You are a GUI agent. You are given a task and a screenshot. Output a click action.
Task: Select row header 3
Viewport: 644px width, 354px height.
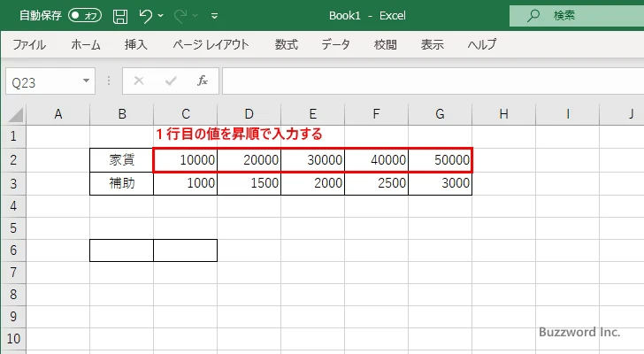pos(12,183)
